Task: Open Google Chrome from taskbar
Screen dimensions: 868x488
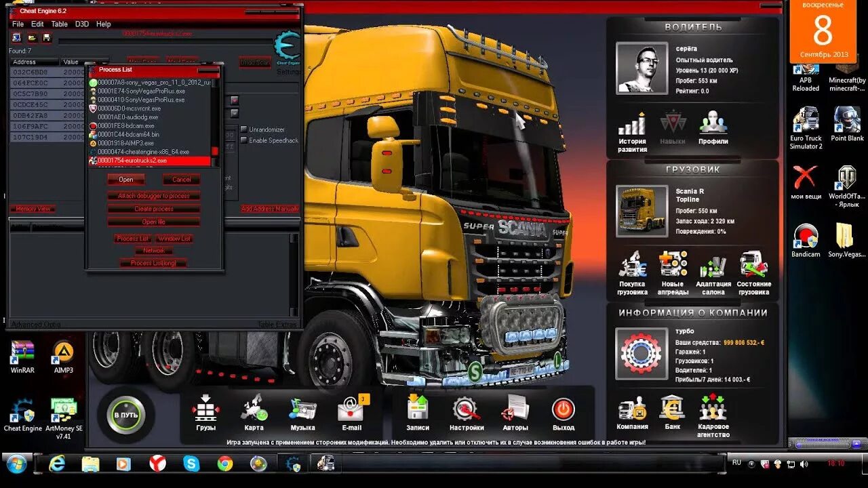Action: pyautogui.click(x=225, y=464)
